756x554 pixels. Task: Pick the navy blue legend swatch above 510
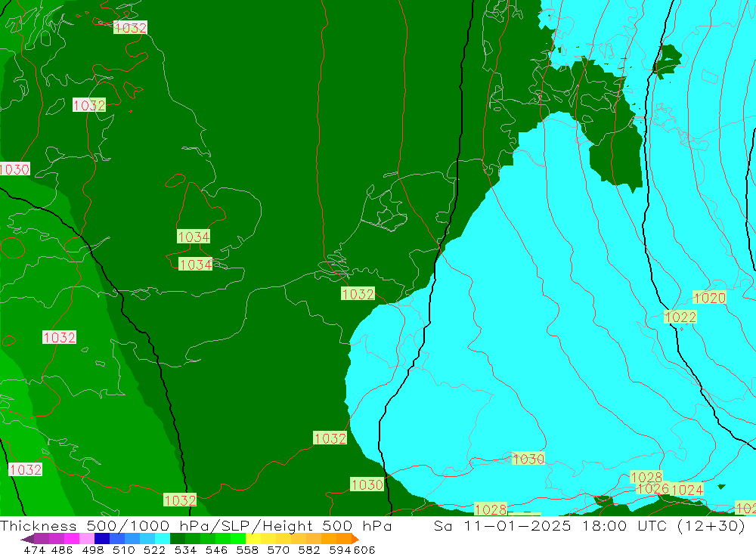(102, 539)
